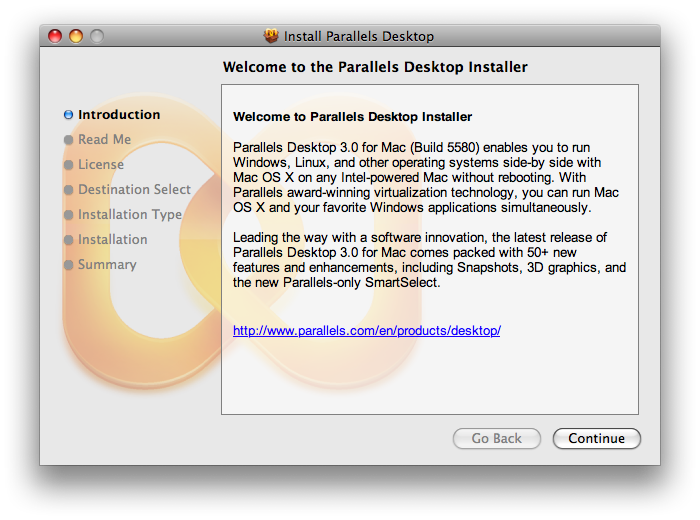Select the License step
Image resolution: width=700 pixels, height=520 pixels.
[101, 165]
